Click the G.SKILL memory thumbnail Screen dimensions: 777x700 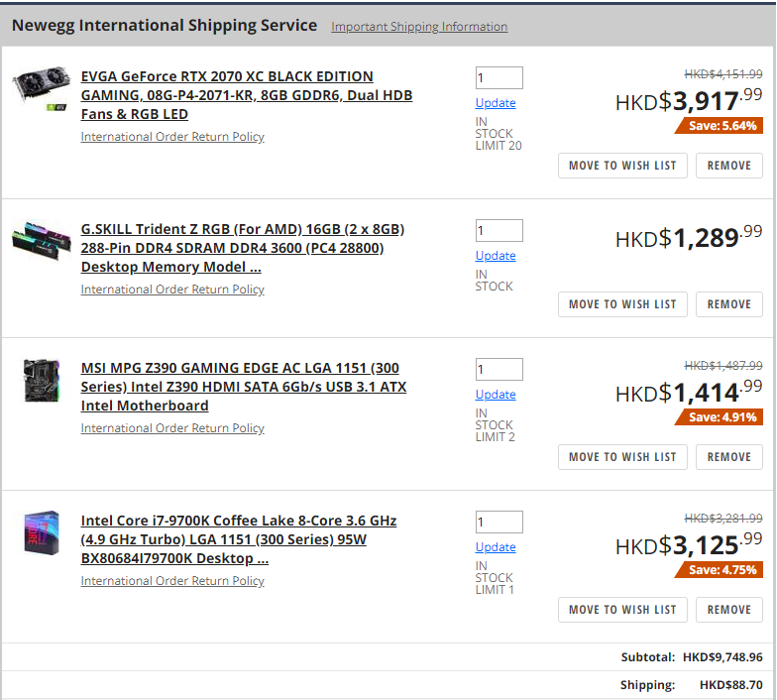tap(42, 241)
